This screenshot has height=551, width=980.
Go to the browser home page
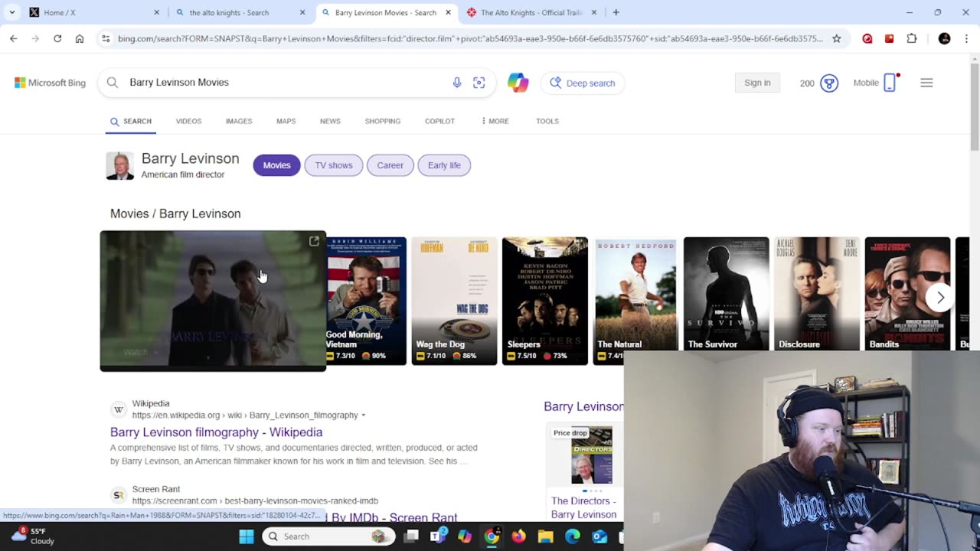coord(80,38)
